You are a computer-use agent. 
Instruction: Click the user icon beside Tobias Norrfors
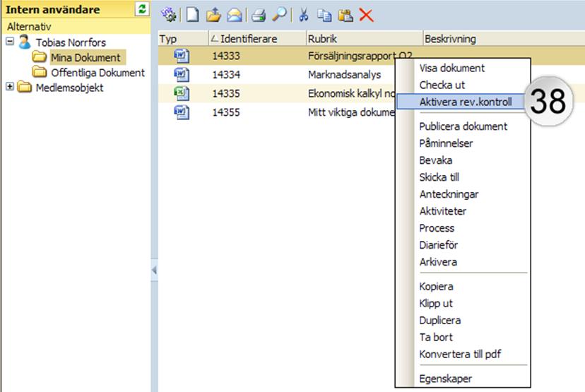point(25,42)
